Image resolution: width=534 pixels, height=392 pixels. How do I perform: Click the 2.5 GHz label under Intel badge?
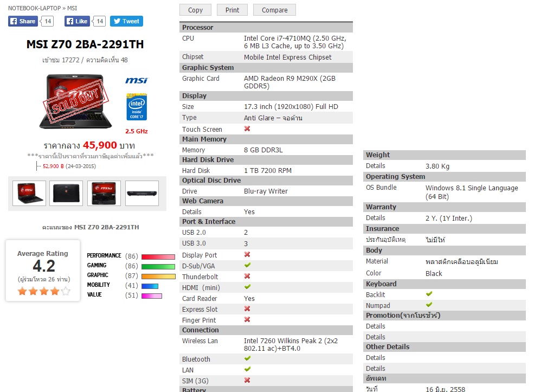pyautogui.click(x=136, y=131)
